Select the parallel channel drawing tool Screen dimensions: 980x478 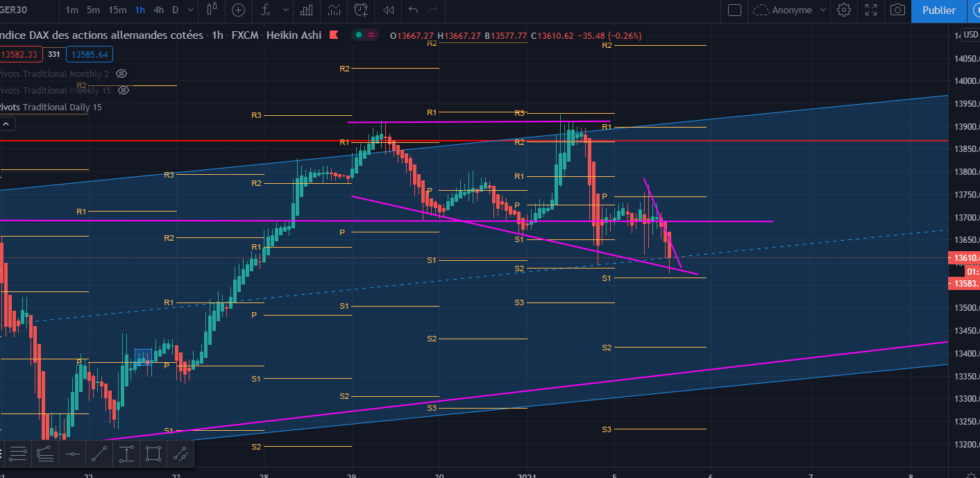[180, 454]
